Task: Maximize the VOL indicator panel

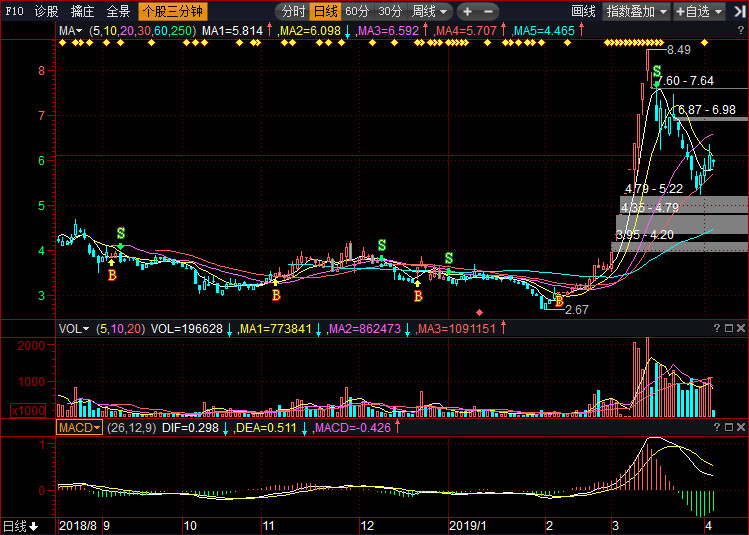Action: 727,328
